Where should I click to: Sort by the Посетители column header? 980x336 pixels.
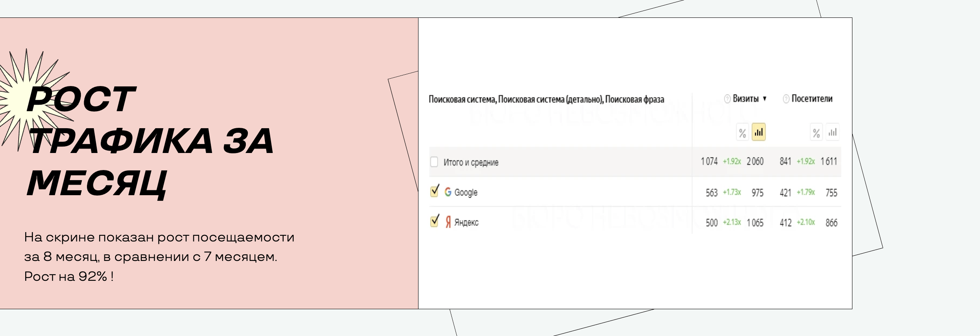[x=812, y=99]
